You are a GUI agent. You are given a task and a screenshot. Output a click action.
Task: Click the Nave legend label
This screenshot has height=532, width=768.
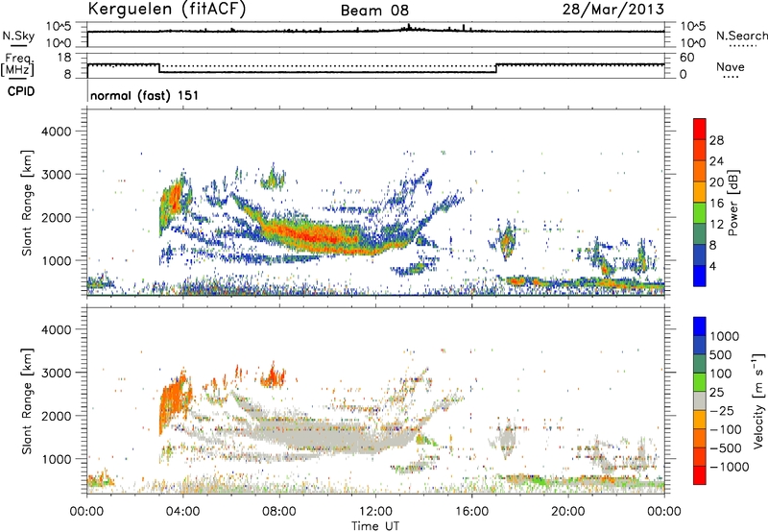coord(731,66)
